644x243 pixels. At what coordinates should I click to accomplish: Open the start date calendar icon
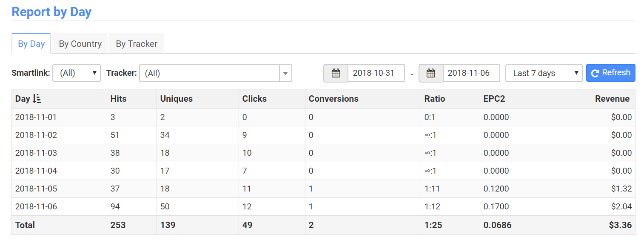(x=336, y=73)
